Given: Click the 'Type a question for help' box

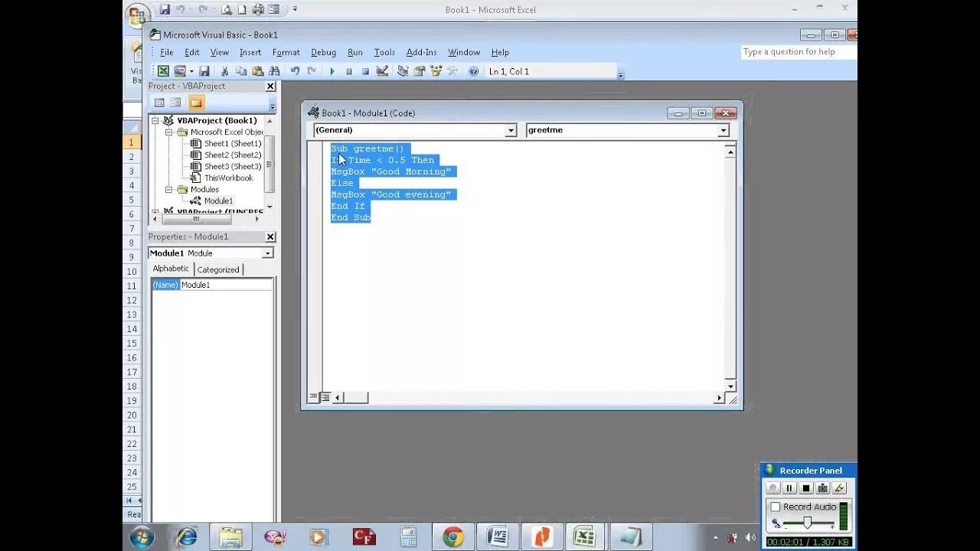Looking at the screenshot, I should [797, 52].
